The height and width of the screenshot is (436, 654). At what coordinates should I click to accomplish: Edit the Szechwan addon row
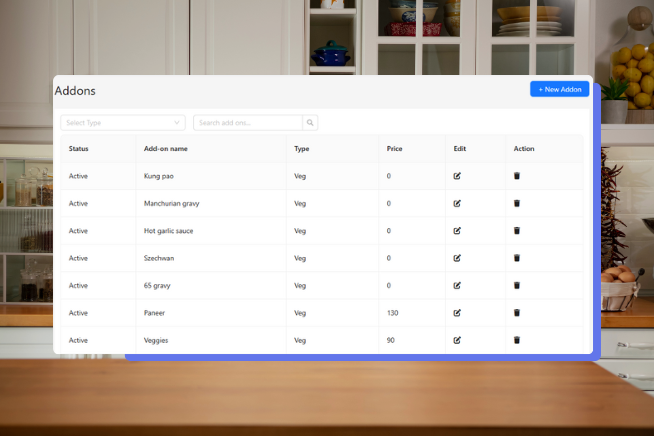457,258
